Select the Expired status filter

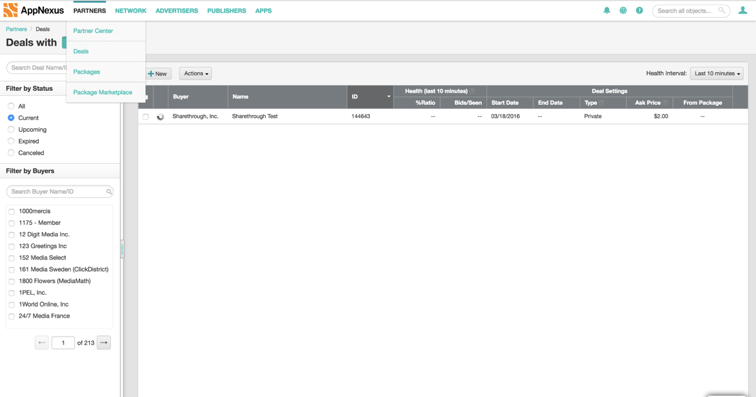[x=11, y=141]
